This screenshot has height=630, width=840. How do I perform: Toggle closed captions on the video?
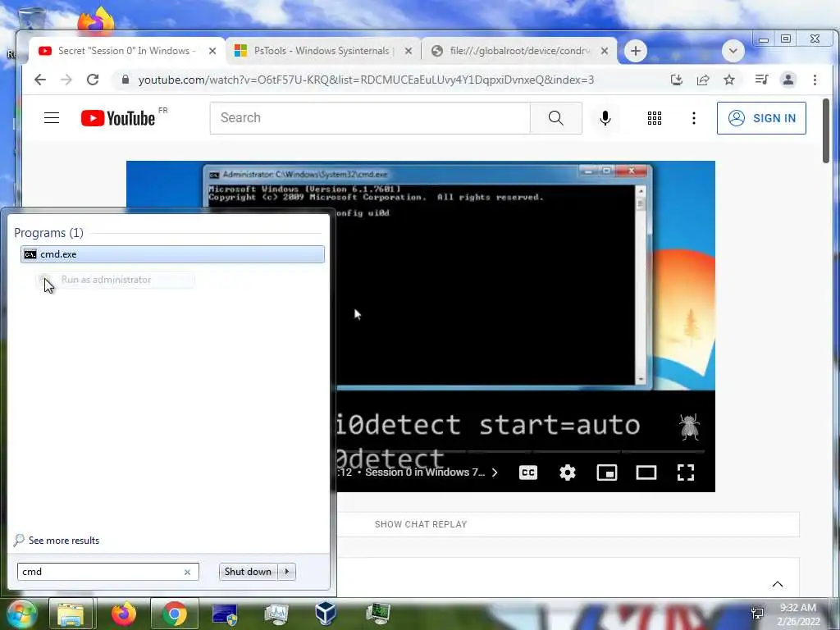[528, 472]
